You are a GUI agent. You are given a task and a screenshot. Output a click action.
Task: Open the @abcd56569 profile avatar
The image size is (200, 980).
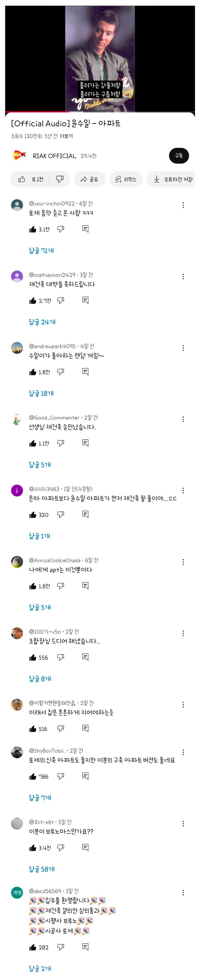[x=17, y=893]
